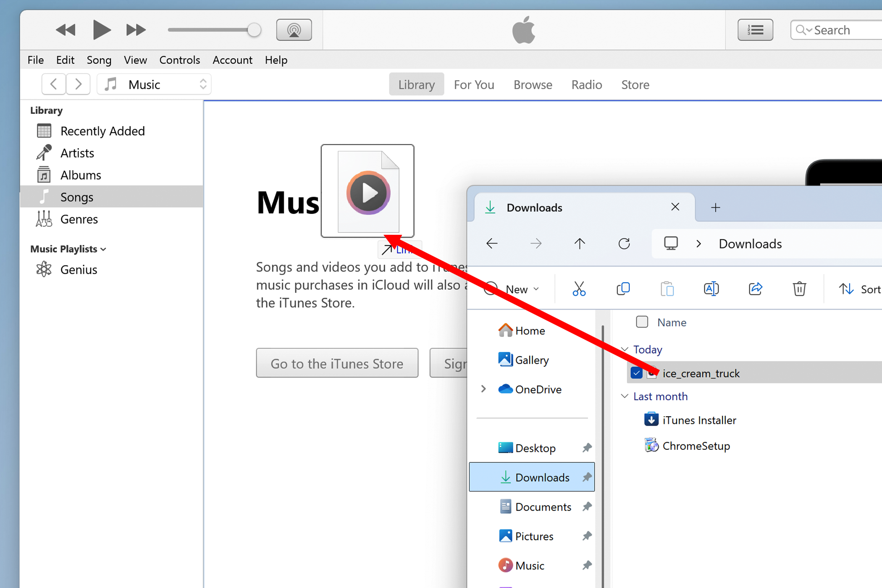The height and width of the screenshot is (588, 882).
Task: Open the Up Next queue list icon
Action: 755,29
